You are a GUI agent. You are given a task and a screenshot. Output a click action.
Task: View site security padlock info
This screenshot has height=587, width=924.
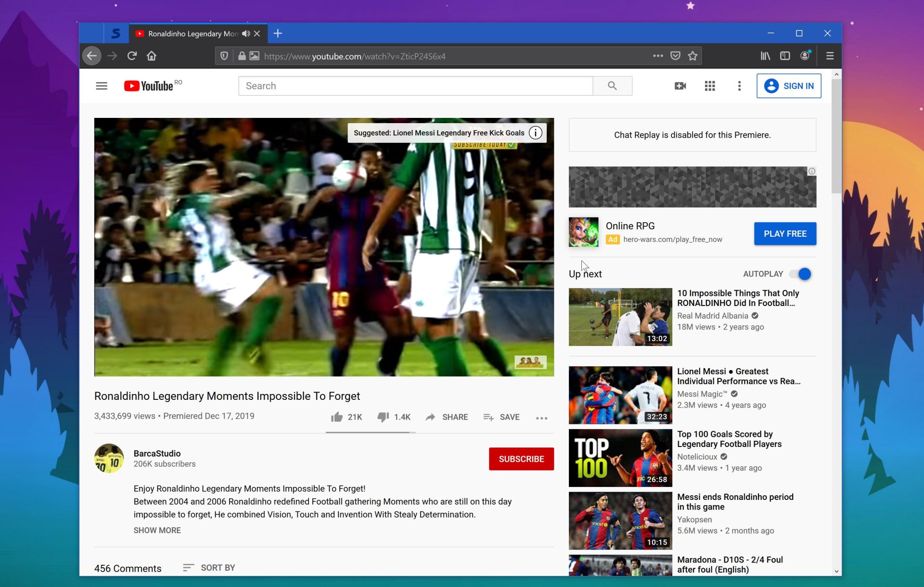(242, 56)
